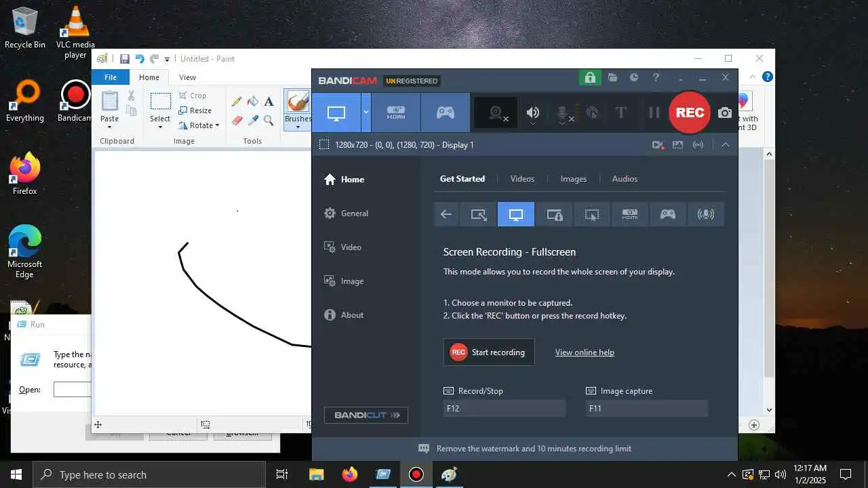Open Bandicam help question mark

pyautogui.click(x=656, y=77)
